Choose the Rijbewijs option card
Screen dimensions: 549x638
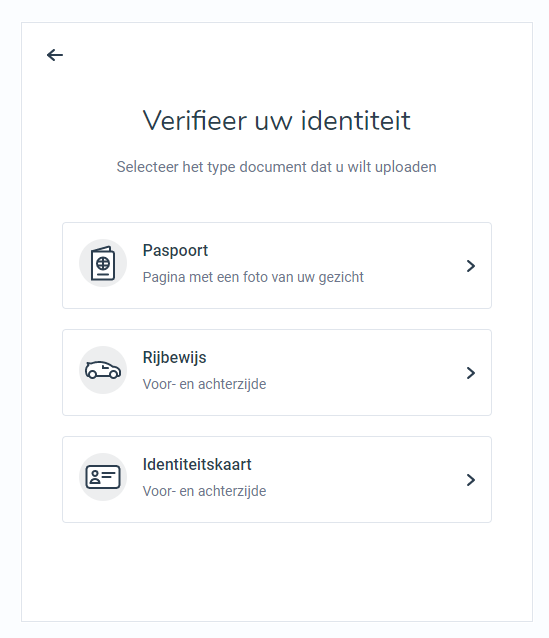277,372
